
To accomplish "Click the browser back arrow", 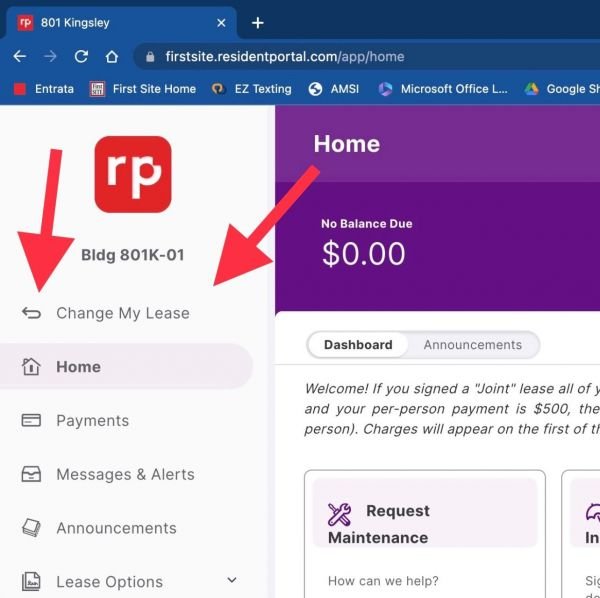I will pos(20,57).
